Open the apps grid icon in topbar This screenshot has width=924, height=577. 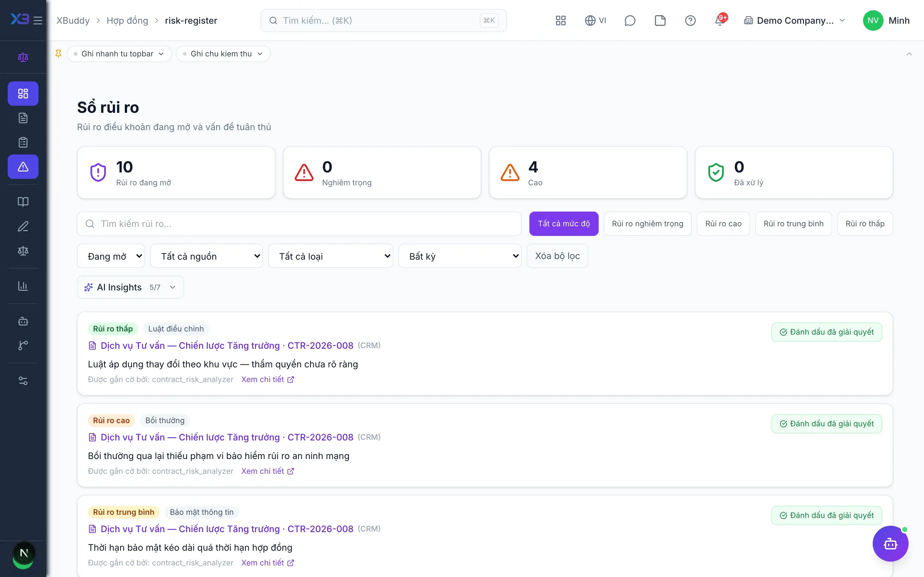[x=560, y=20]
